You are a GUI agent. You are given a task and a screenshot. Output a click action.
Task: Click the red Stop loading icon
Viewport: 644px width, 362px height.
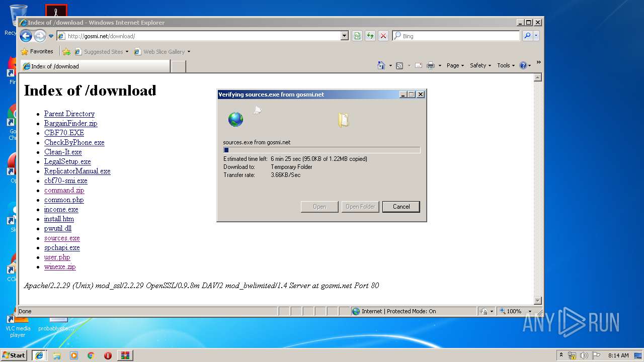coord(383,36)
